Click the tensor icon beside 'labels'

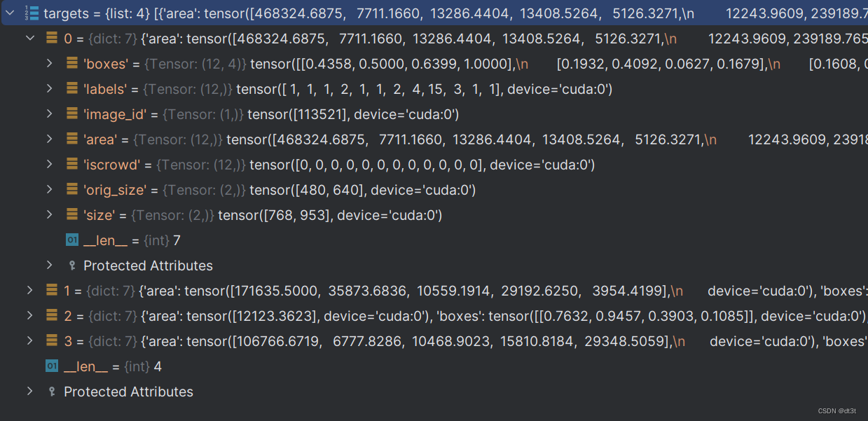(x=71, y=88)
